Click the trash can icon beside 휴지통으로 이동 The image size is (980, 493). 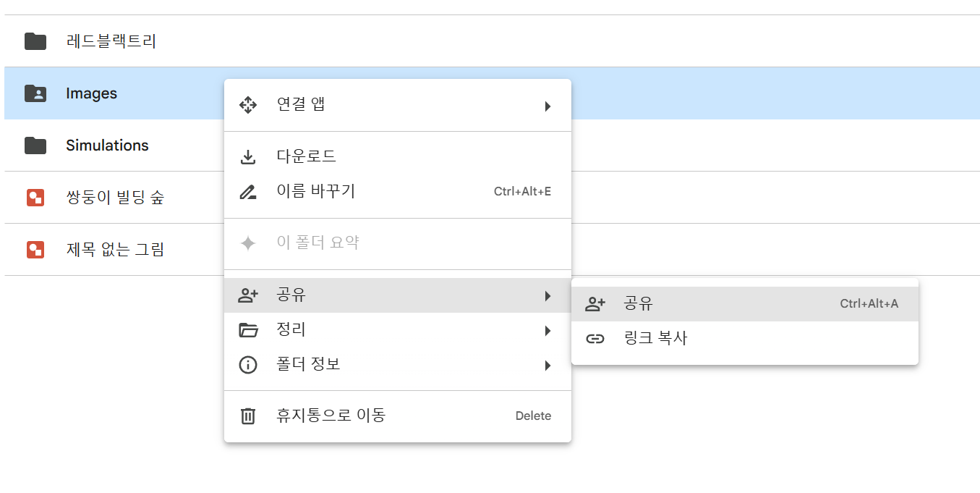click(x=248, y=416)
